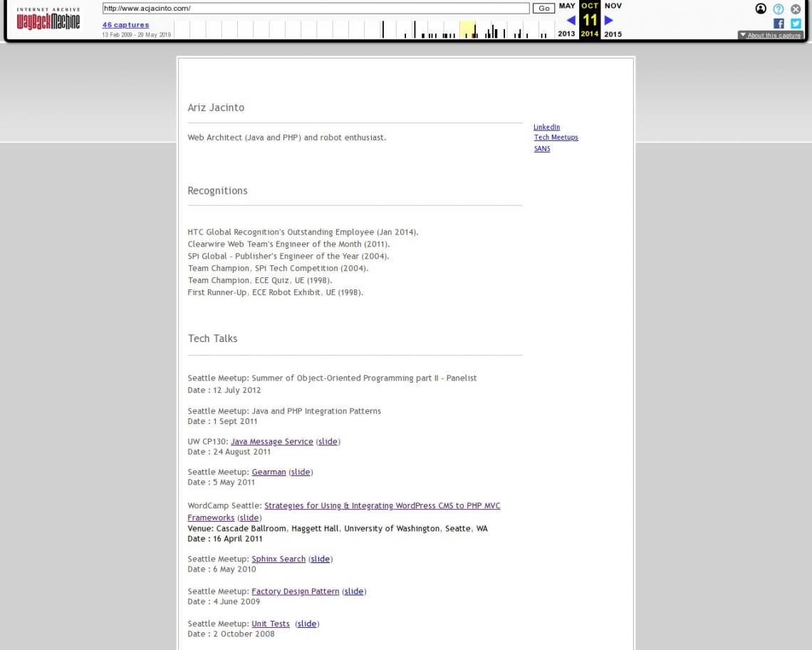The width and height of the screenshot is (812, 650).
Task: Close the Wayback Machine toolbar
Action: [796, 9]
